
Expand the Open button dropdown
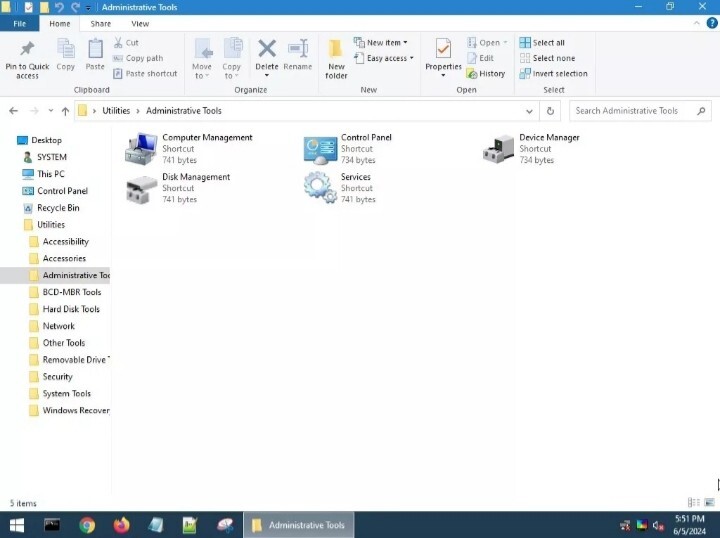505,43
